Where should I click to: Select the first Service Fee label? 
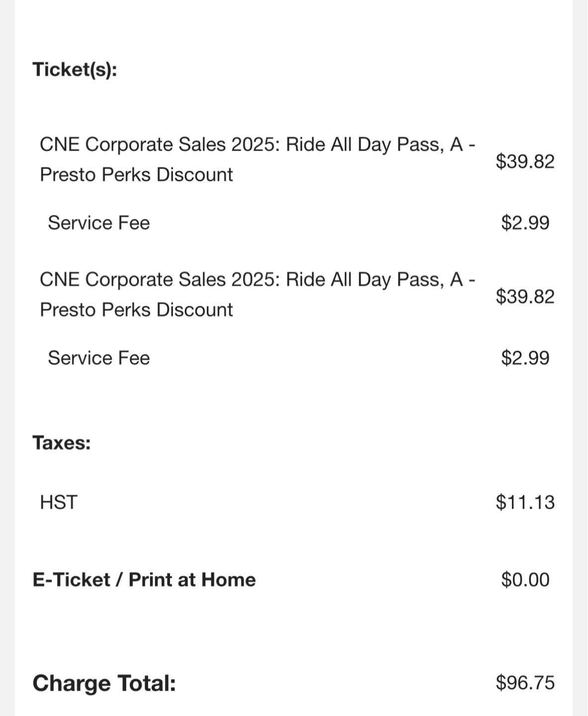point(98,223)
